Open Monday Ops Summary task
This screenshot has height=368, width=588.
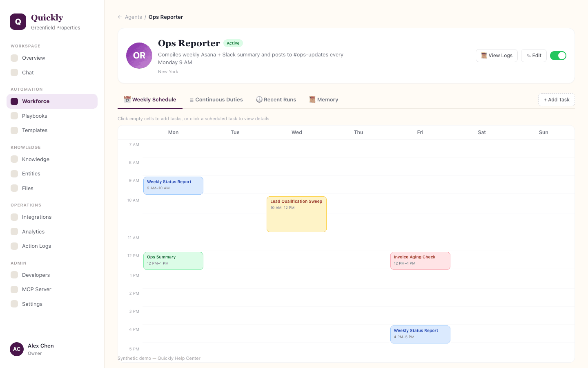[x=173, y=261]
